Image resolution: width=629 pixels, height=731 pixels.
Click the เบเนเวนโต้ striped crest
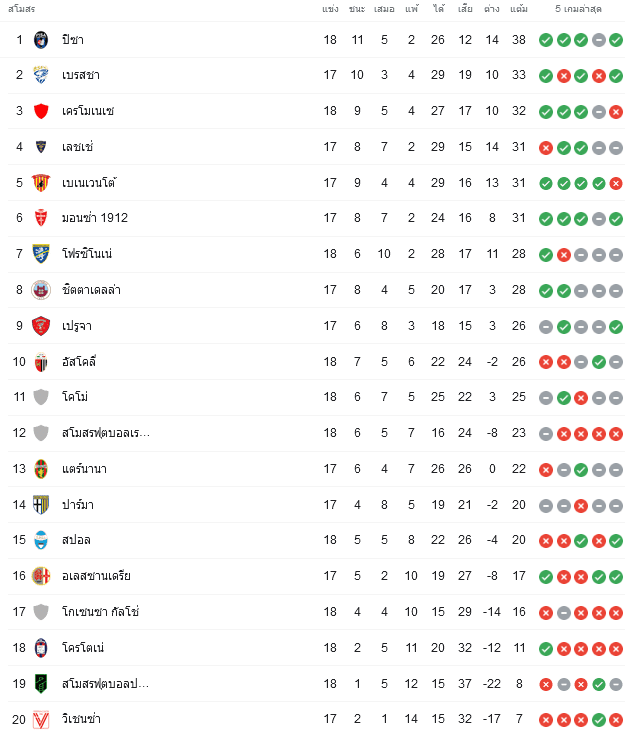(x=41, y=183)
